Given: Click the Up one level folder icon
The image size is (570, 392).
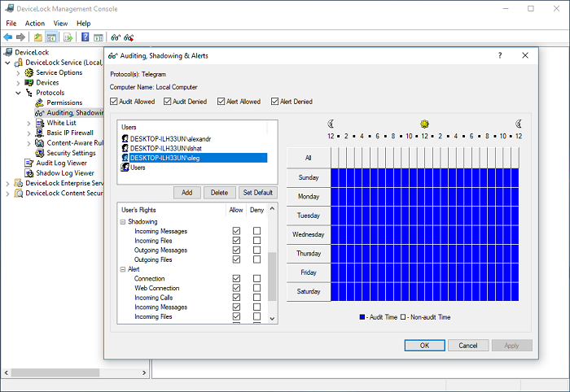Looking at the screenshot, I should pyautogui.click(x=37, y=37).
